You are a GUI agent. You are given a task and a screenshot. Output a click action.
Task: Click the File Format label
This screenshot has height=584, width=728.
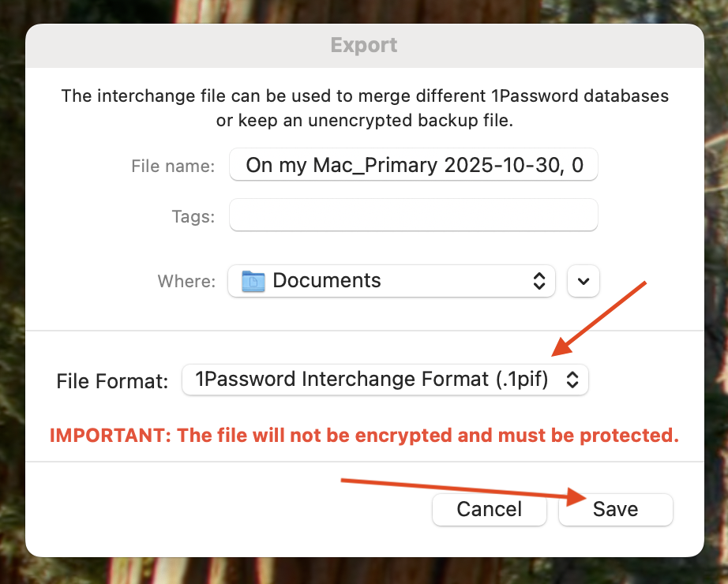coord(111,380)
